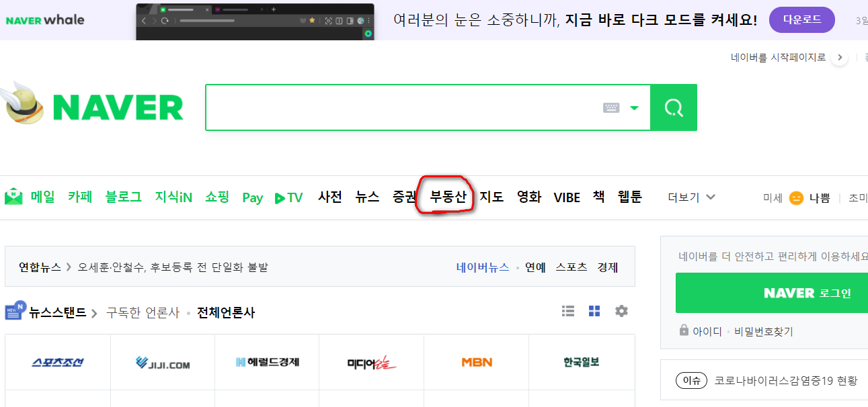The image size is (868, 407).
Task: Open Naver TV via the play icon
Action: coord(289,197)
